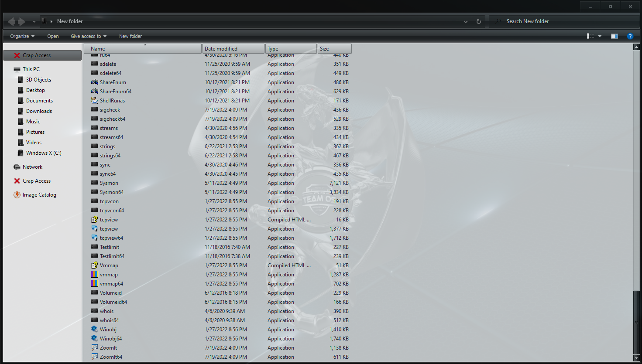The height and width of the screenshot is (364, 642).
Task: Open the Organize menu
Action: pyautogui.click(x=22, y=36)
